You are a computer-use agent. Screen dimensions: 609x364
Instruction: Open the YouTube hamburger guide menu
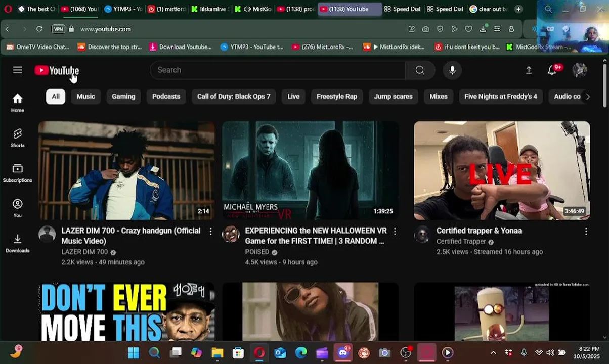(18, 70)
